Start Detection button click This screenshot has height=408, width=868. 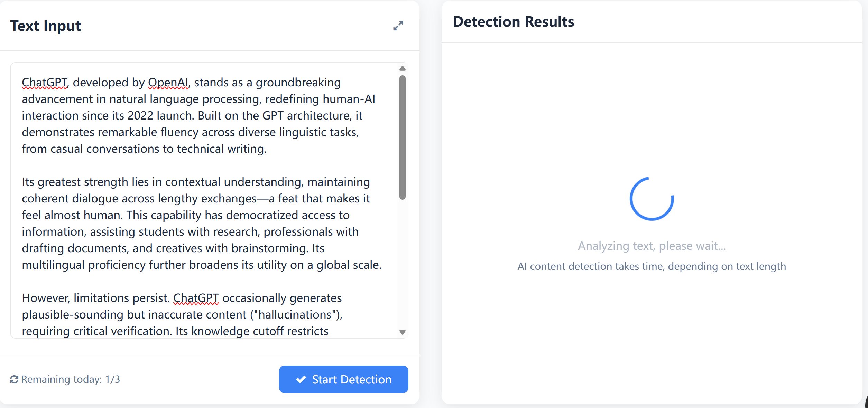[x=343, y=379]
